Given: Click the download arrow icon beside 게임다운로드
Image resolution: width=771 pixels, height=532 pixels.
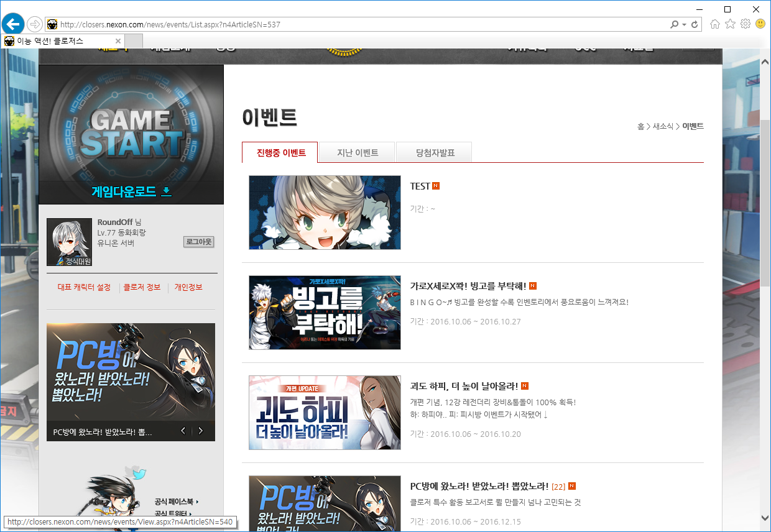Looking at the screenshot, I should point(166,192).
